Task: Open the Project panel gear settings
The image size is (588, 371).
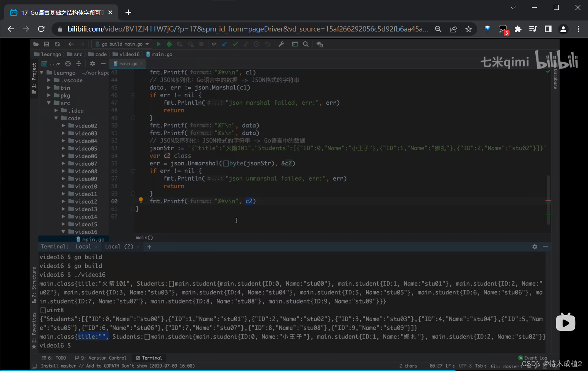Action: point(93,64)
